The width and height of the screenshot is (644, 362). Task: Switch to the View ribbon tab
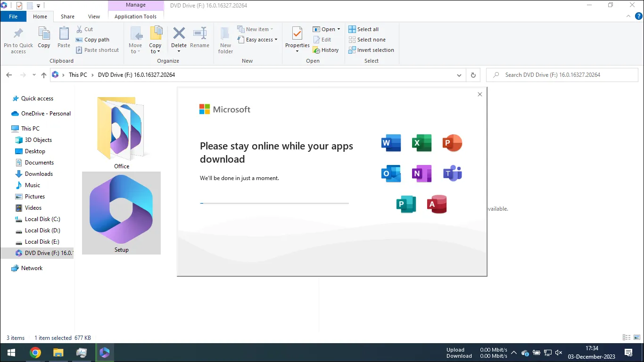[93, 16]
